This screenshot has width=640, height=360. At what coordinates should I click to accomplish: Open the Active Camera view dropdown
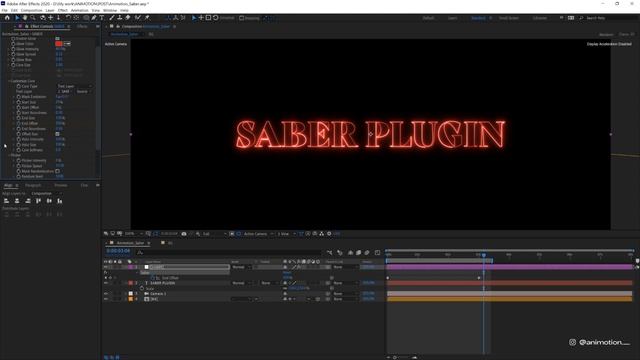(x=258, y=234)
